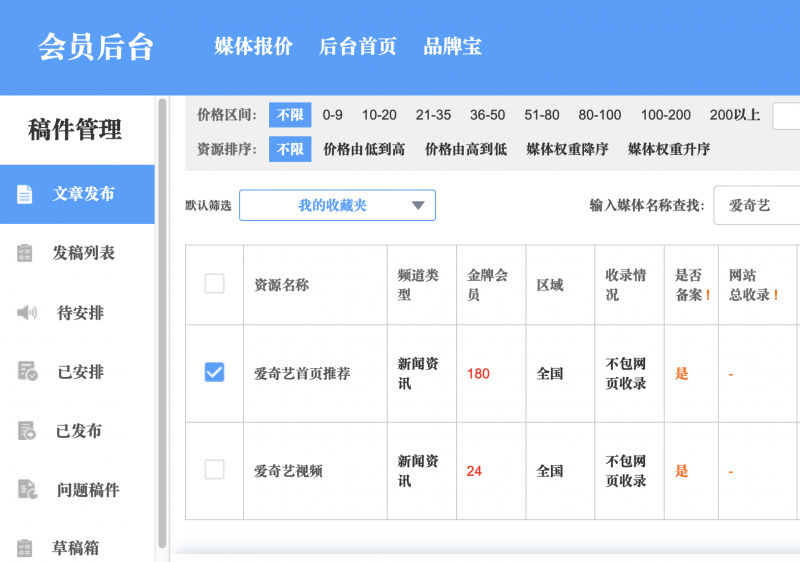
Task: Click the 待安排 speaker icon
Action: [x=26, y=313]
